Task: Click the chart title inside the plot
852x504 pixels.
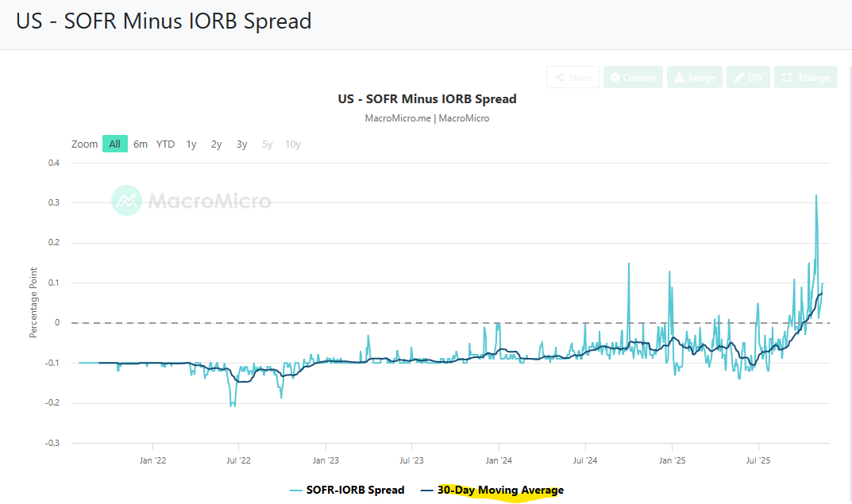Action: pyautogui.click(x=427, y=99)
